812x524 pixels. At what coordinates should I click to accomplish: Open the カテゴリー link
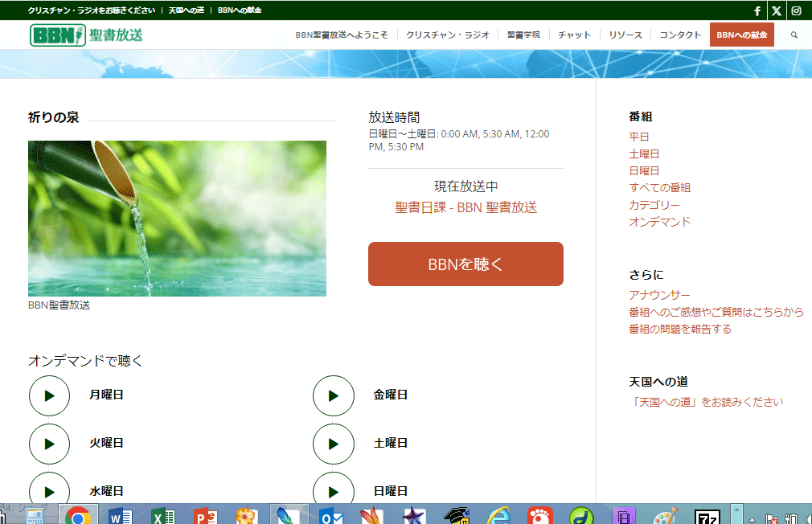[654, 205]
